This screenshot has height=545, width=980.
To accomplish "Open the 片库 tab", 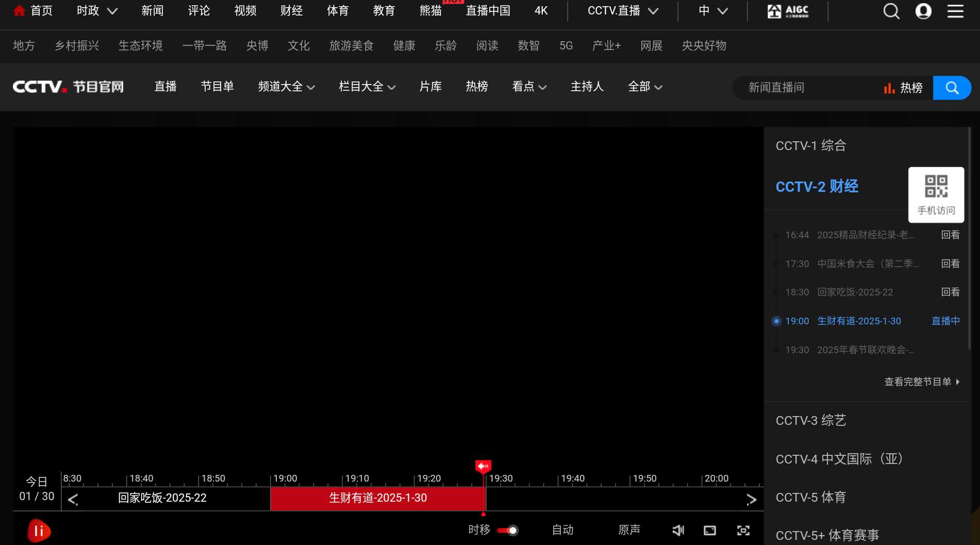I will [x=430, y=87].
